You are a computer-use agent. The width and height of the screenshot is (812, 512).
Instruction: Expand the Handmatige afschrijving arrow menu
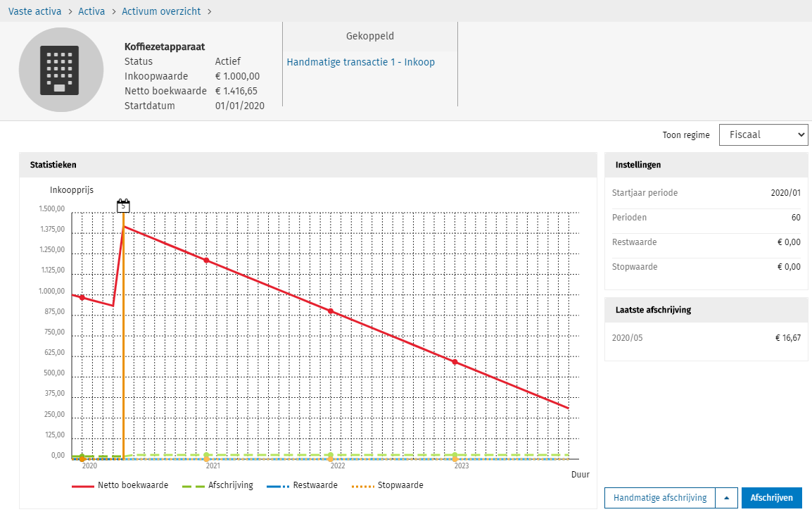727,498
